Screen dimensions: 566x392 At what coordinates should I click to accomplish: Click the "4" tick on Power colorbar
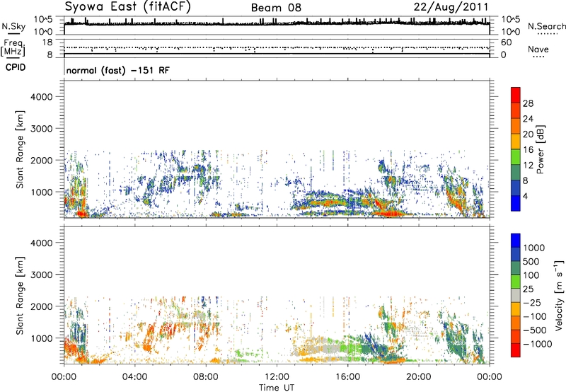coord(525,197)
